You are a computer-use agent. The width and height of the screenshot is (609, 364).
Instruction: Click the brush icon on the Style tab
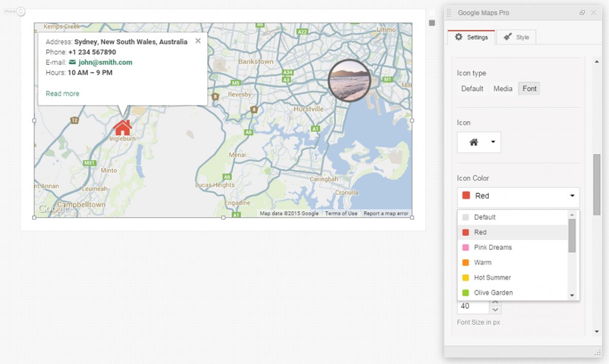508,36
